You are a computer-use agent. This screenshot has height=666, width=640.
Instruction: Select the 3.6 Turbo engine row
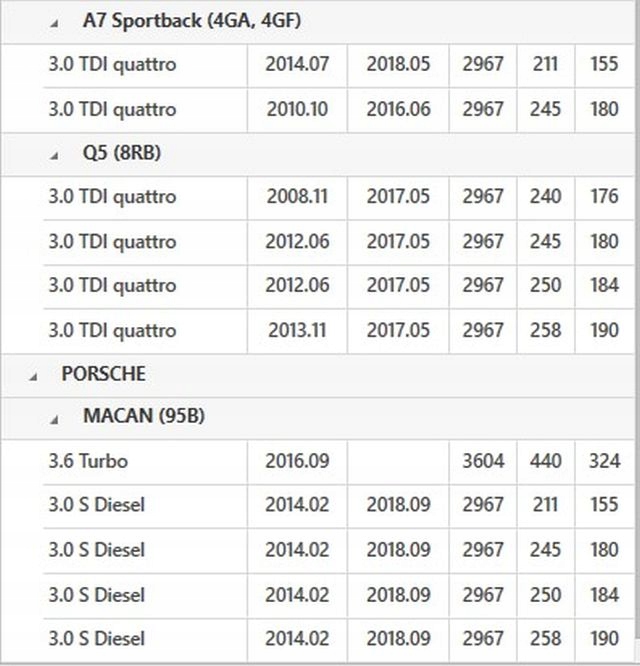(88, 462)
